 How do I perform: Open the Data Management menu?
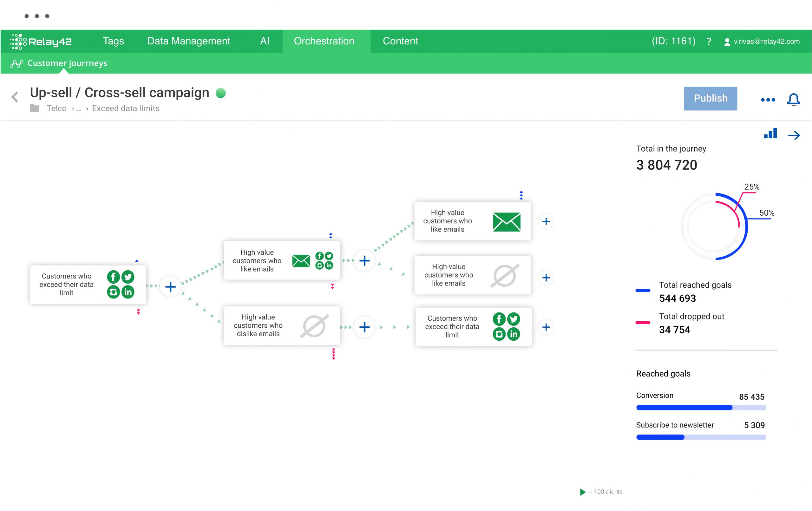pos(188,41)
